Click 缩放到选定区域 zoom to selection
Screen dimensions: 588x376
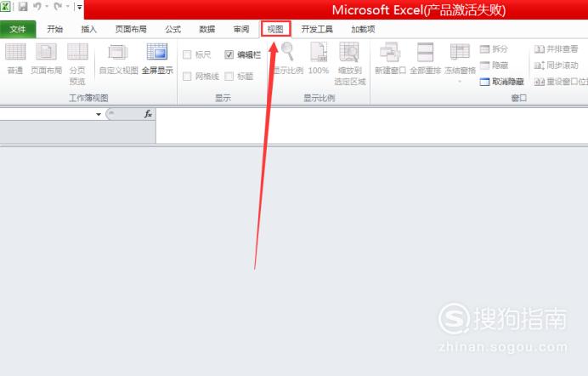349,64
